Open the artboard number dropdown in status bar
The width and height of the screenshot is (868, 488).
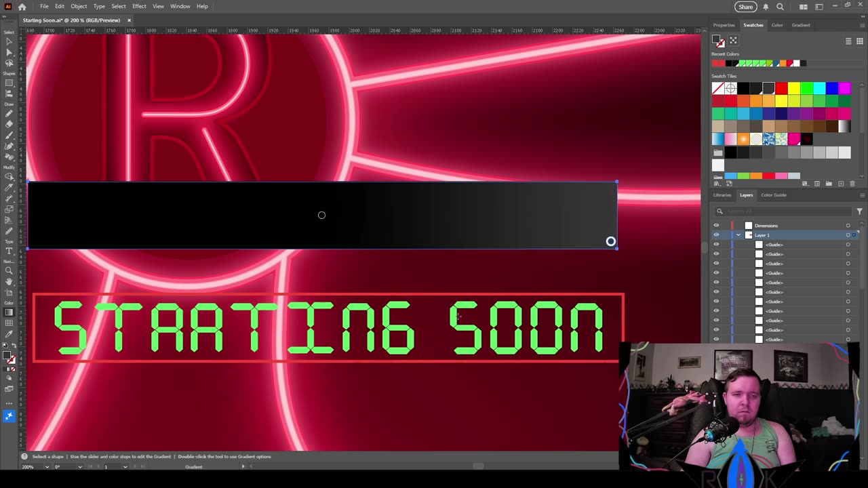pos(125,466)
